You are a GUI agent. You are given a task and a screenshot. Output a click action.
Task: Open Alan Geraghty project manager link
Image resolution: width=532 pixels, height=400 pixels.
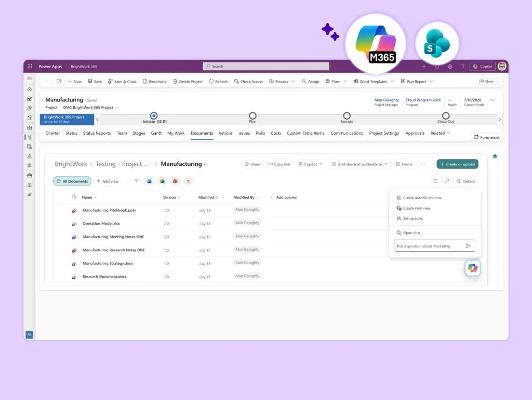tap(386, 100)
